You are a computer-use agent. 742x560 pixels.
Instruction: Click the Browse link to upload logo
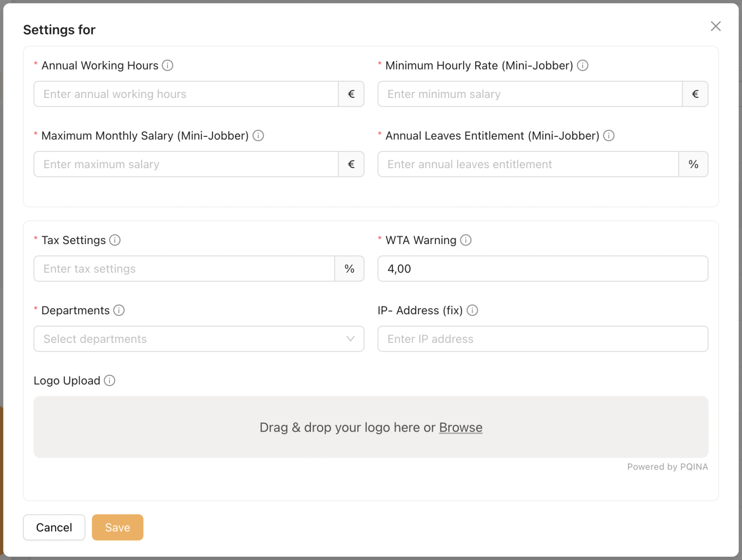click(x=460, y=427)
